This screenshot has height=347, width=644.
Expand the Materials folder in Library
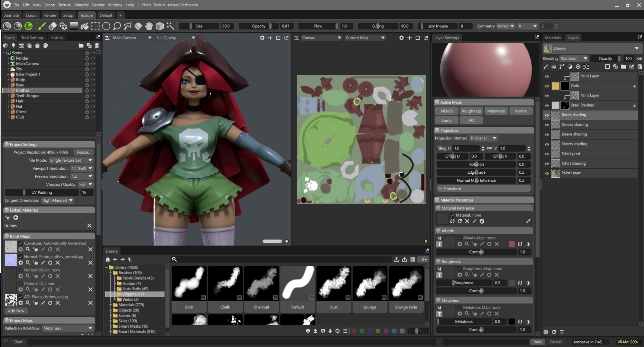tap(110, 305)
